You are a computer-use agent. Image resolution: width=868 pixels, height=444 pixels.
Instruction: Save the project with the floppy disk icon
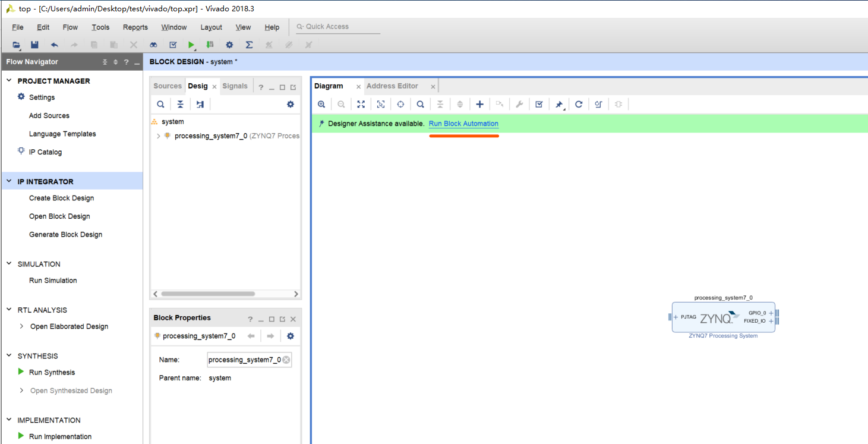34,45
